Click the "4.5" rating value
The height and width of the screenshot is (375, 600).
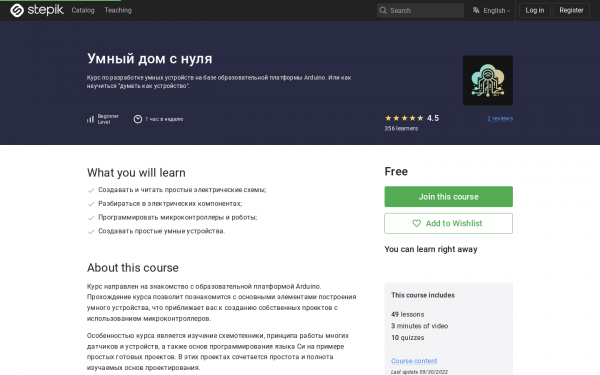click(x=433, y=118)
